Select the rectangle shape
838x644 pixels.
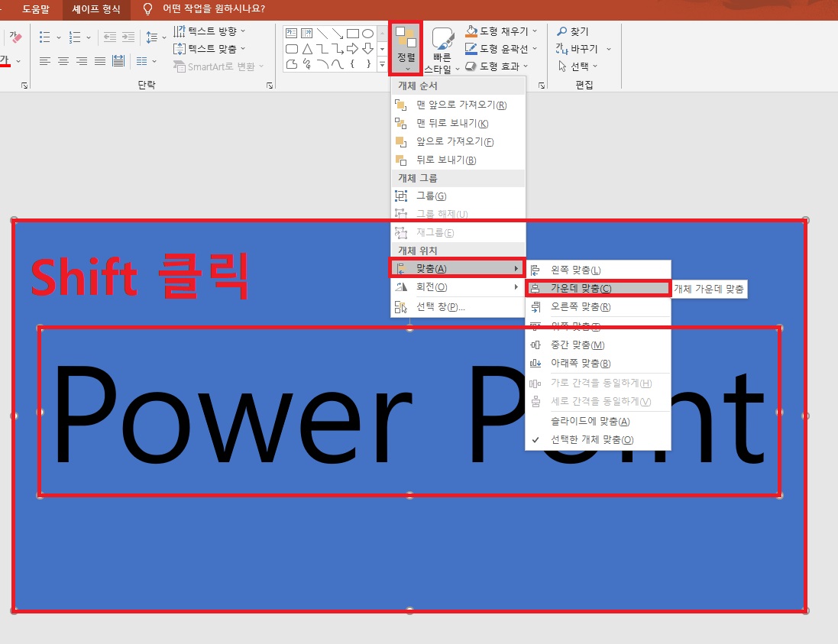click(353, 33)
